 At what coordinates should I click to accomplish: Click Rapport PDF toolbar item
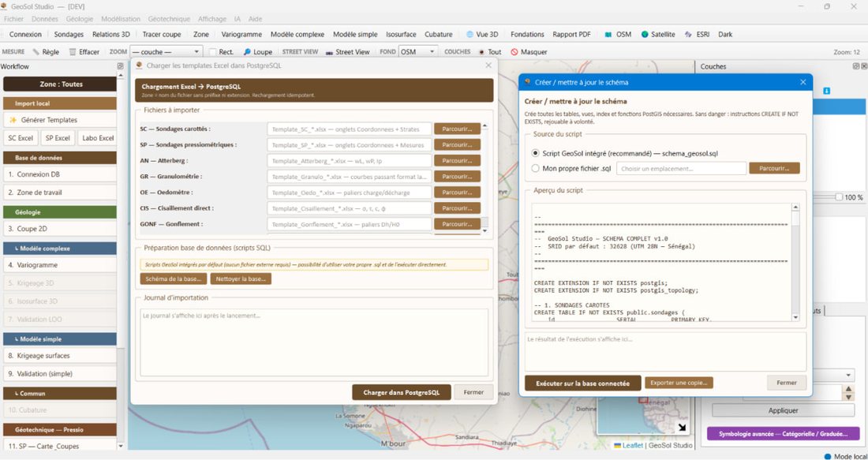click(571, 34)
